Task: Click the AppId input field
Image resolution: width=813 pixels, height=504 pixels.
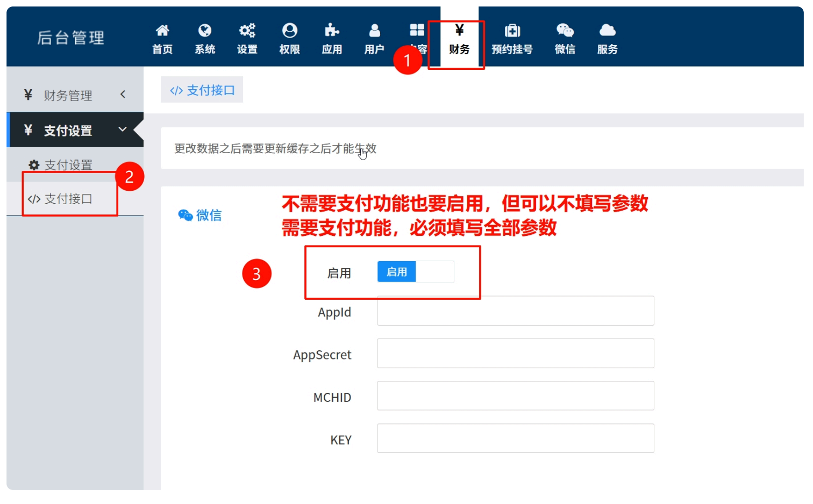Action: tap(515, 311)
